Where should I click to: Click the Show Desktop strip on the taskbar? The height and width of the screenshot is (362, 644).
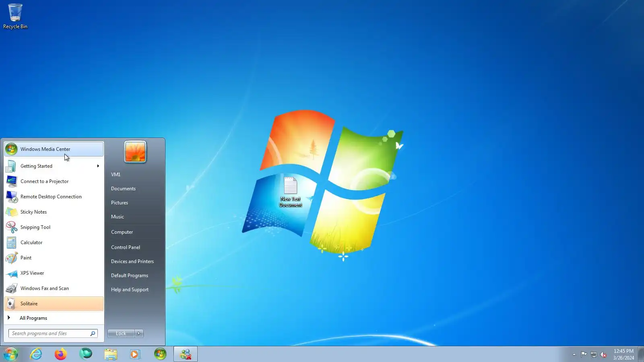point(641,354)
